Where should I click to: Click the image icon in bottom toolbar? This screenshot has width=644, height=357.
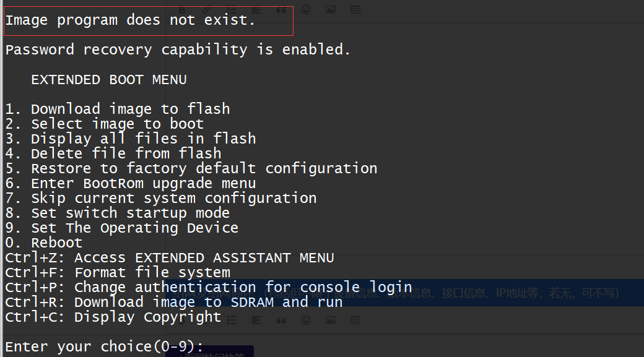[x=331, y=320]
